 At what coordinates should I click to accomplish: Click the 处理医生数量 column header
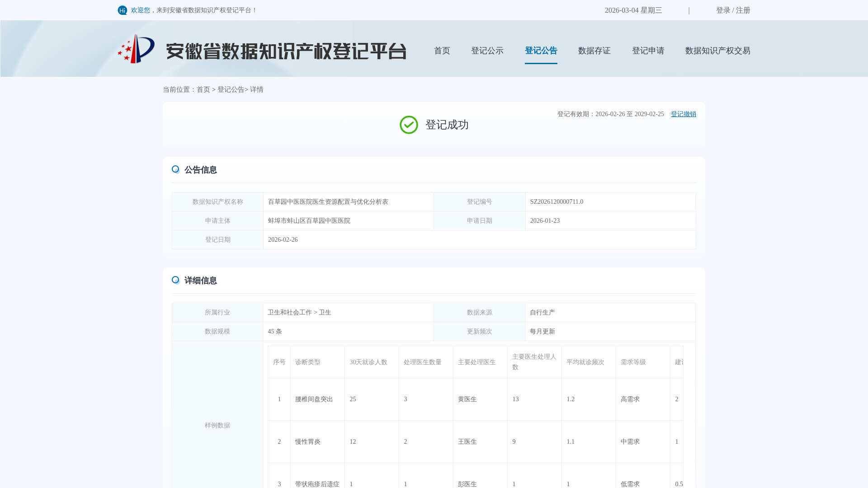click(426, 362)
